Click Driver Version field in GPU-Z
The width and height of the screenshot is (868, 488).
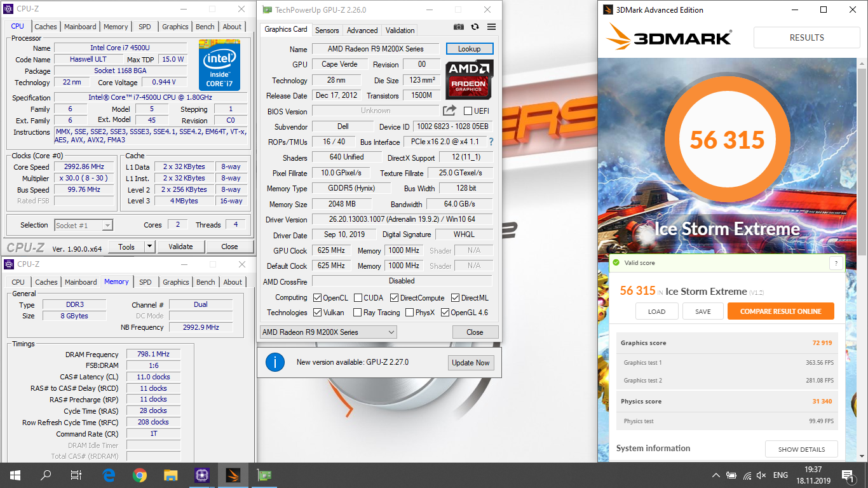pyautogui.click(x=402, y=219)
